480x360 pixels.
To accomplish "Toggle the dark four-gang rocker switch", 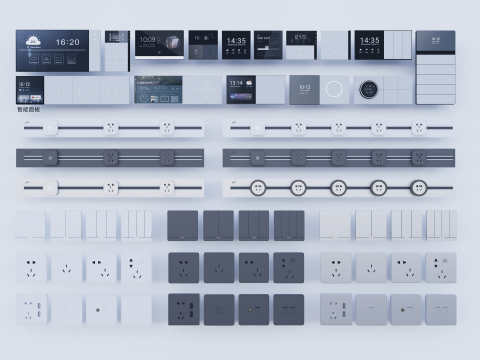I will (x=289, y=226).
